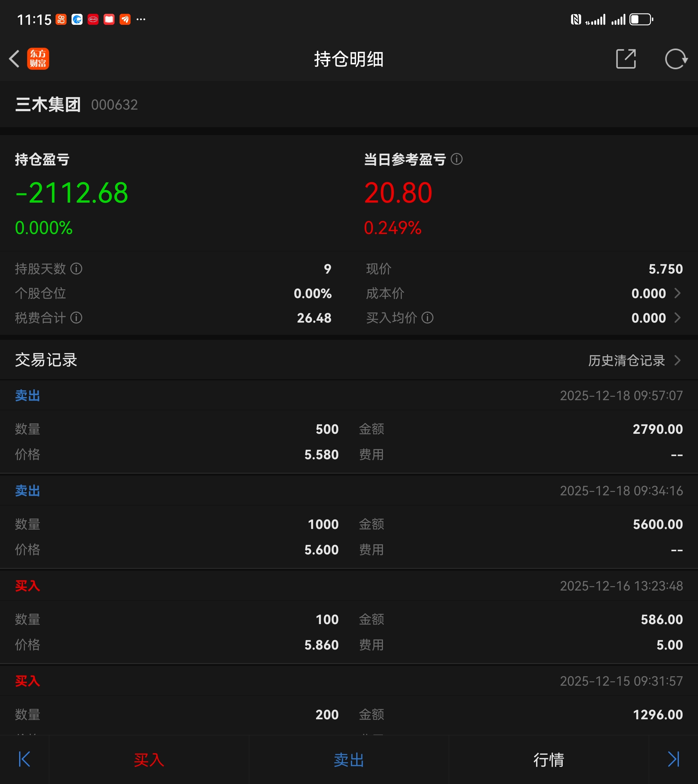The height and width of the screenshot is (784, 698).
Task: Tap info icon beside 当日参考盈亏
Action: pyautogui.click(x=456, y=159)
